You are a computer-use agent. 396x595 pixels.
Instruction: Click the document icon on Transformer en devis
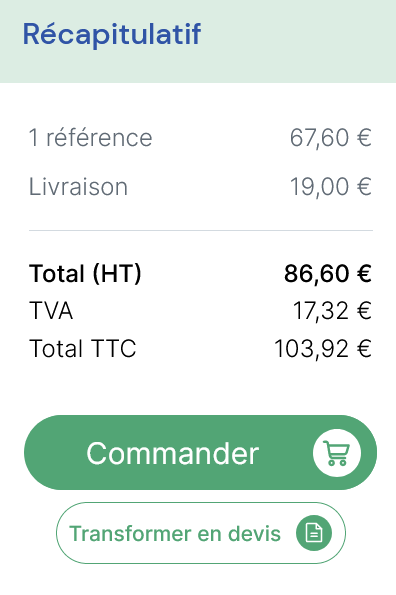coord(314,533)
